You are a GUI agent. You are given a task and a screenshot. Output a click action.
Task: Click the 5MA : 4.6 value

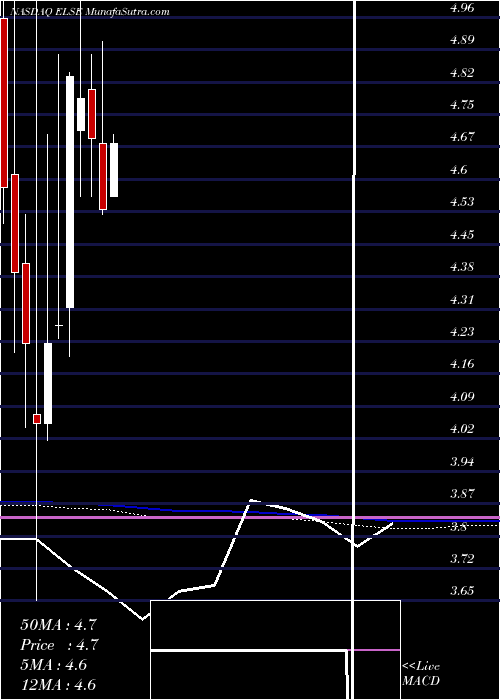tap(54, 665)
